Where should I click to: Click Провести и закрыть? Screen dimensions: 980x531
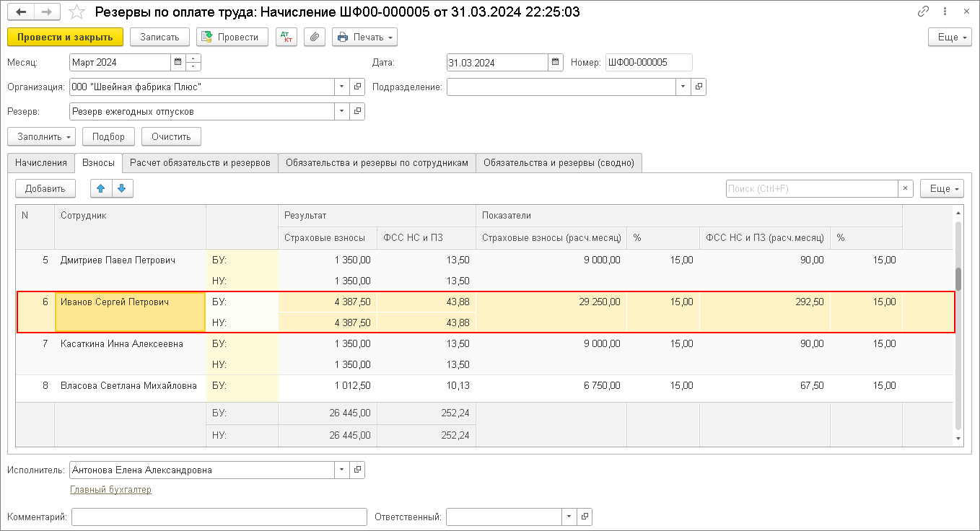[x=66, y=37]
